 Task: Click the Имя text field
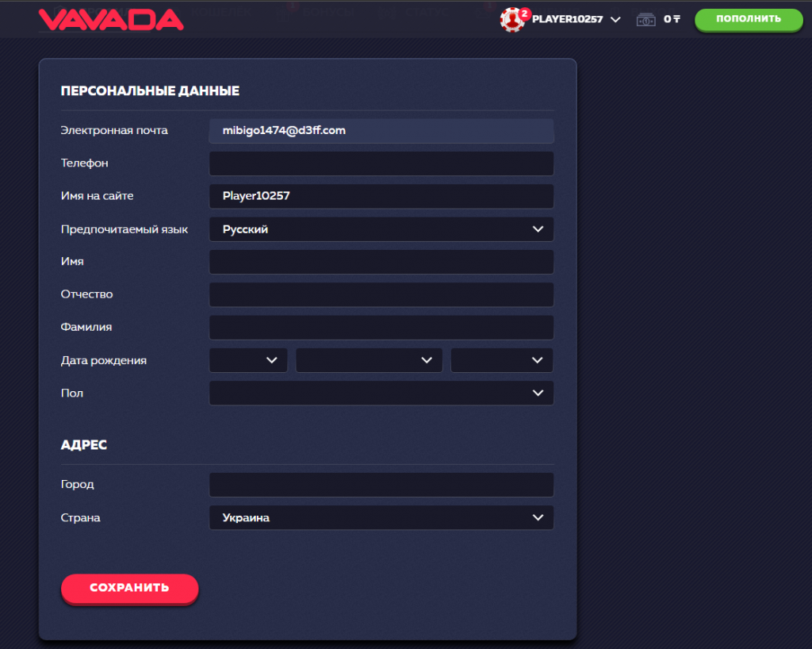tap(381, 262)
